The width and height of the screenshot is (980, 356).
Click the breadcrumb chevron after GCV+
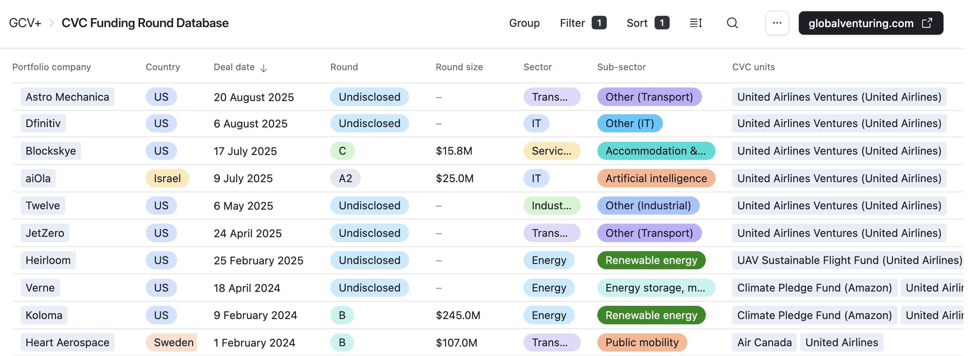(52, 23)
